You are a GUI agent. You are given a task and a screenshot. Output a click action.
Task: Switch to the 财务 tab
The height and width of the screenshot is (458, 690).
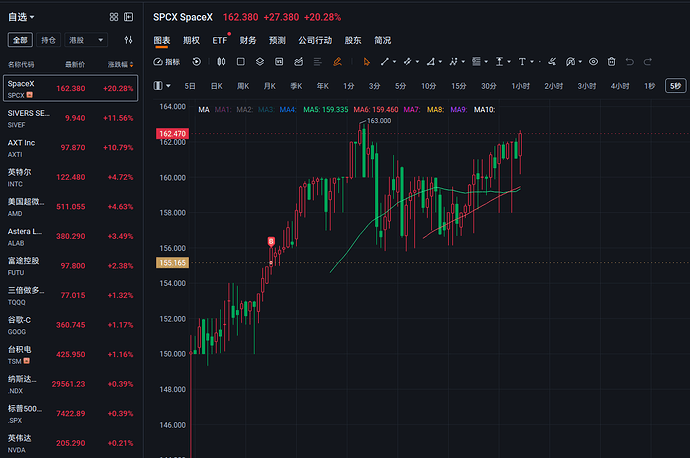tap(248, 40)
